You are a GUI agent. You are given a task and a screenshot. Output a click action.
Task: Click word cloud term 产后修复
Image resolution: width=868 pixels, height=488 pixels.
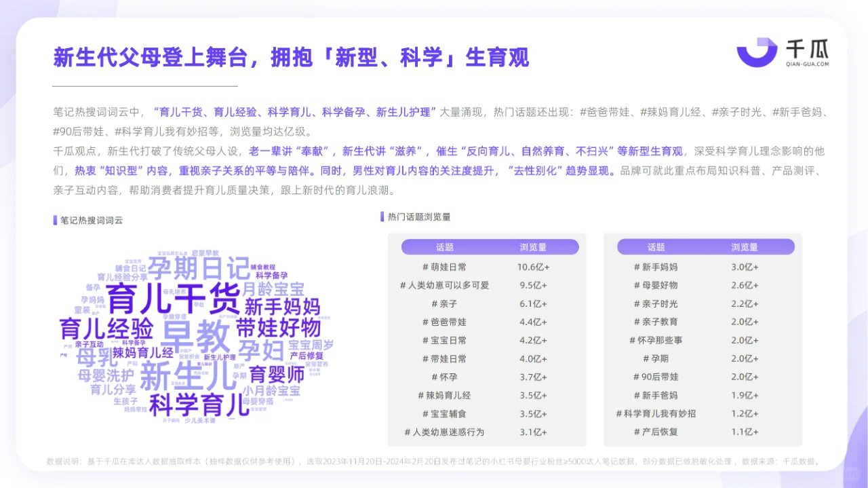coord(307,355)
